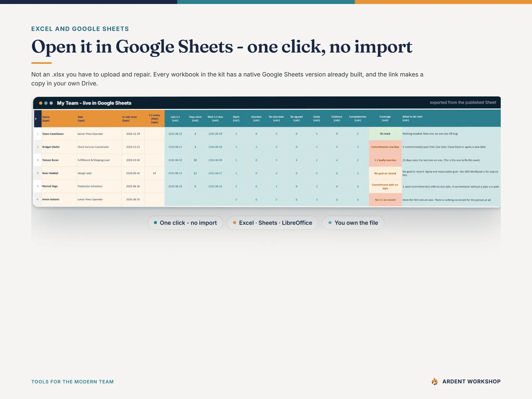Click the 'You own the file' pill
532x399 pixels.
pyautogui.click(x=353, y=223)
